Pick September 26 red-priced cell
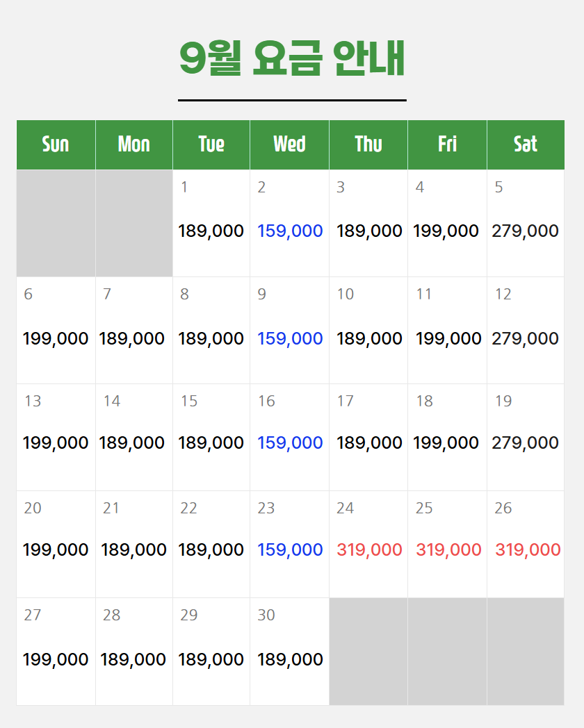This screenshot has height=728, width=584. tap(526, 544)
